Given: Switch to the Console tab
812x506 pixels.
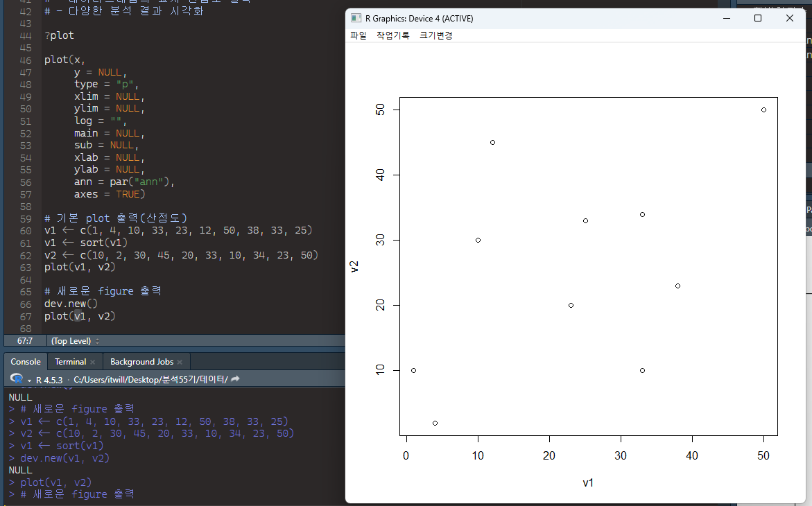Looking at the screenshot, I should coord(26,362).
